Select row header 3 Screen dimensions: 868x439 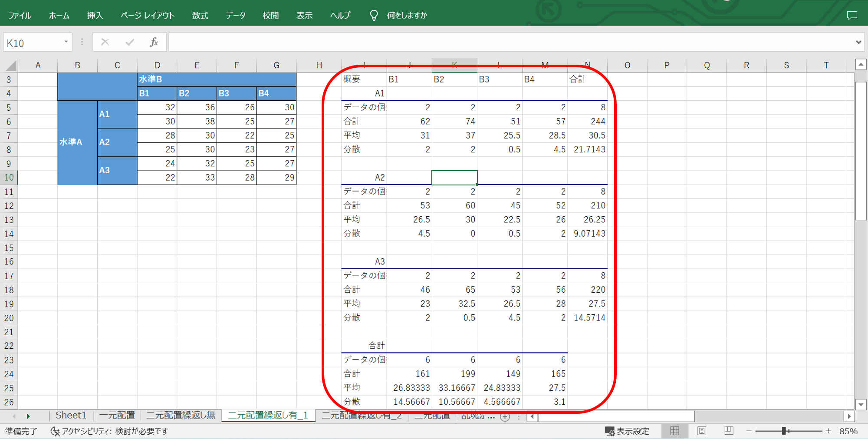[x=9, y=79]
